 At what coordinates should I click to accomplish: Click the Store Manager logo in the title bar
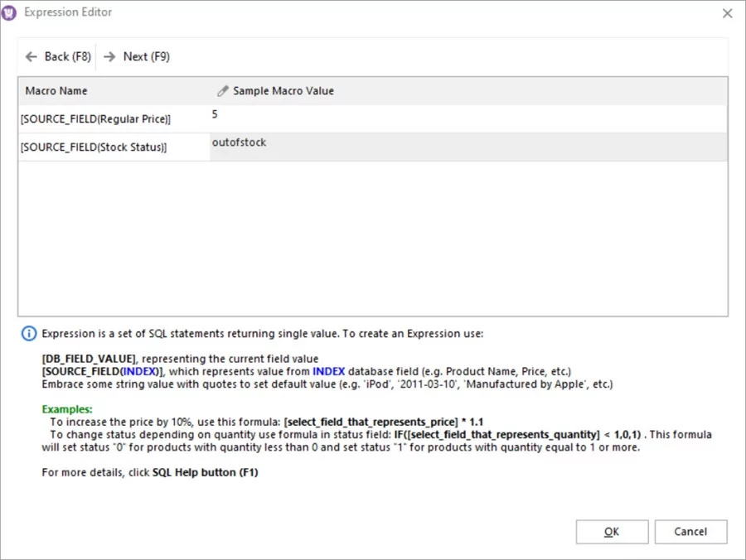click(11, 12)
